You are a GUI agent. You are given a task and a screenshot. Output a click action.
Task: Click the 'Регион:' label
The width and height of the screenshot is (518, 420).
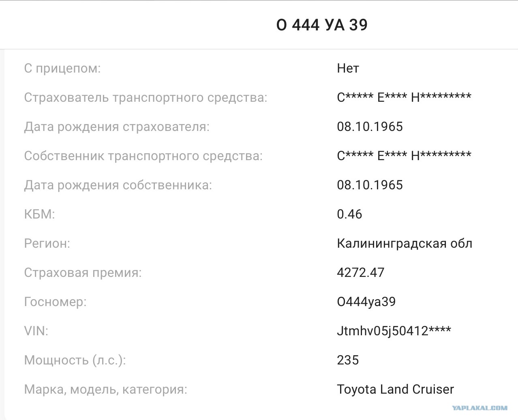tap(47, 244)
